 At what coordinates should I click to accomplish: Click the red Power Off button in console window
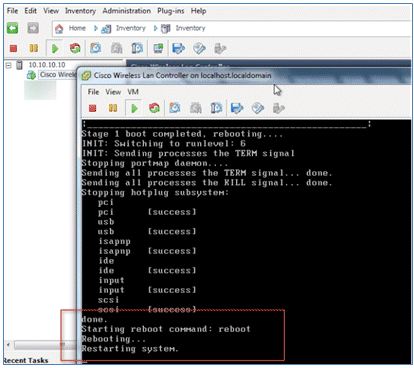coord(93,108)
